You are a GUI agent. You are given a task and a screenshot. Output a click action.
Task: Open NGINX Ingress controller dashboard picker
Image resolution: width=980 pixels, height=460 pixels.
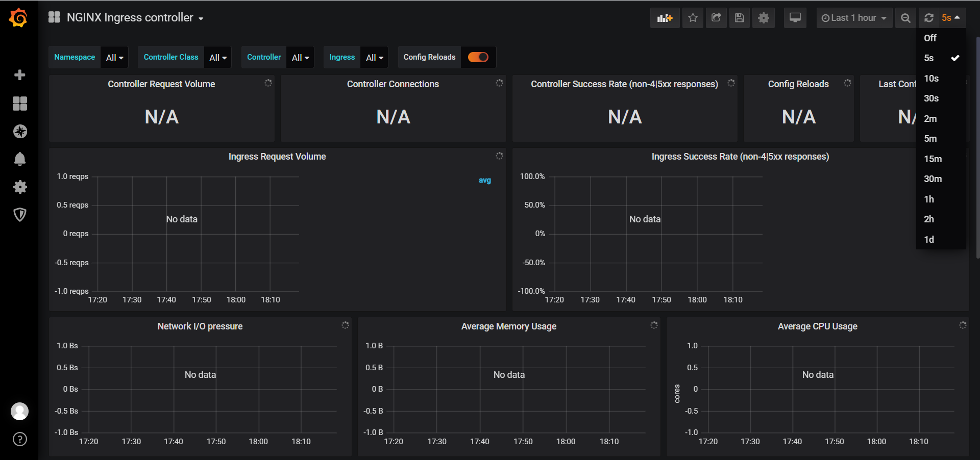point(135,18)
